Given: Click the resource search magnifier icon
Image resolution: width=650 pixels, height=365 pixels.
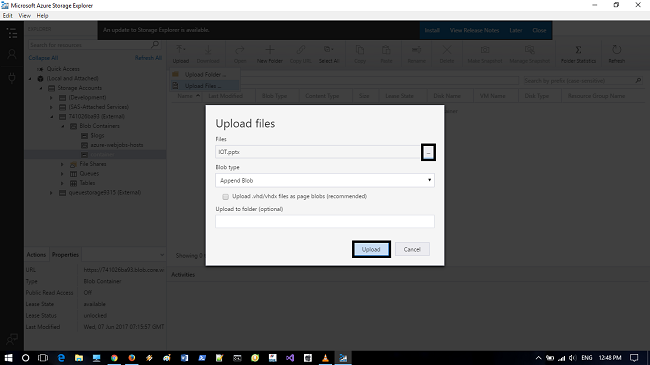Looking at the screenshot, I should pyautogui.click(x=155, y=44).
